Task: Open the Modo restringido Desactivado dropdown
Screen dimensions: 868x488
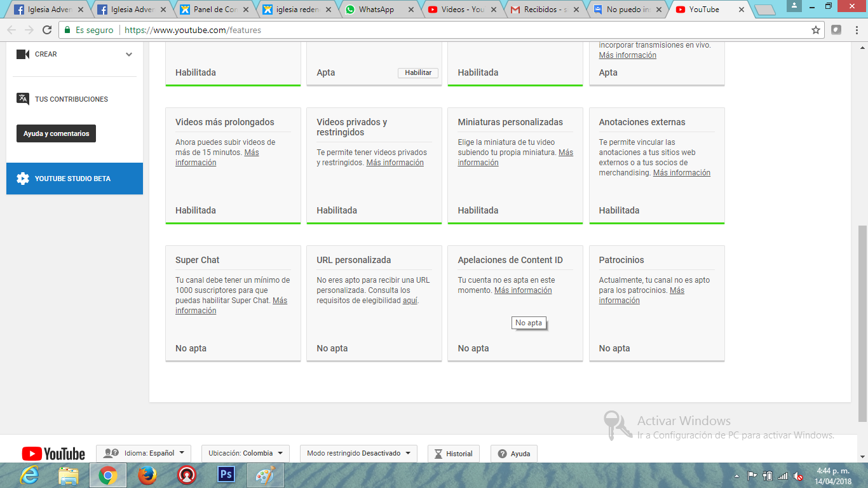Action: coord(358,453)
